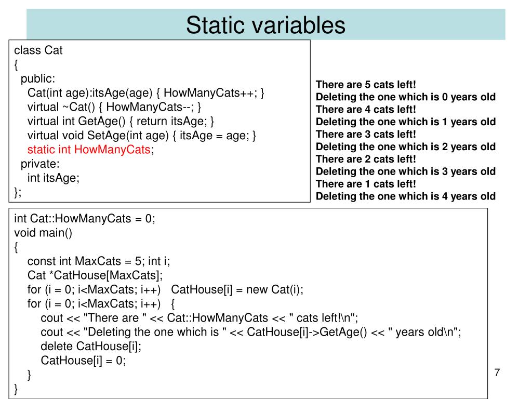The width and height of the screenshot is (532, 399).
Task: Click the Cat constructor line with HowManyCats++
Action: pyautogui.click(x=146, y=93)
